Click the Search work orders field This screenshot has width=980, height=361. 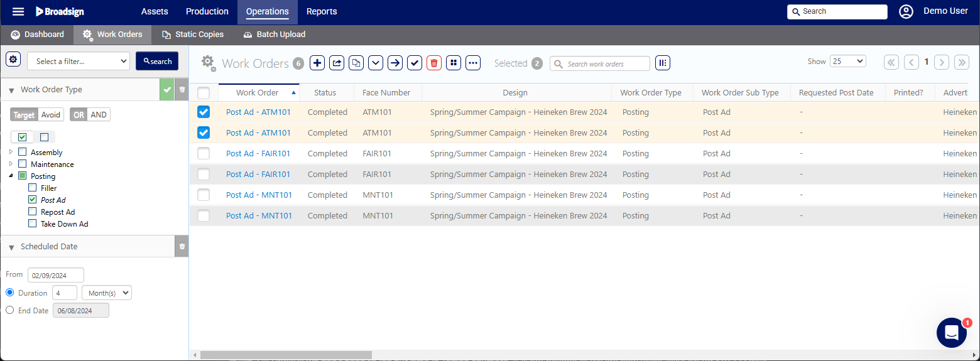(600, 63)
